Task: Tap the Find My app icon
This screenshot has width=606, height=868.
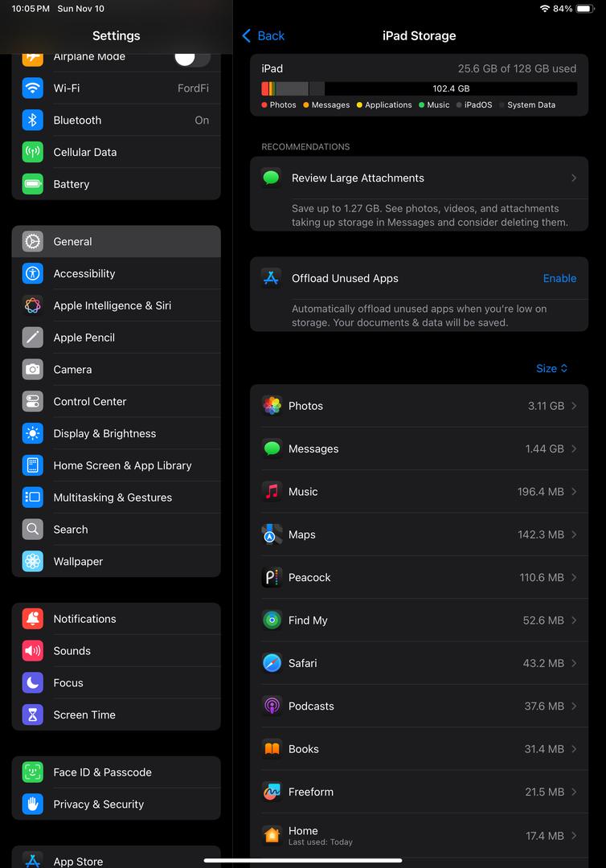Action: (272, 620)
